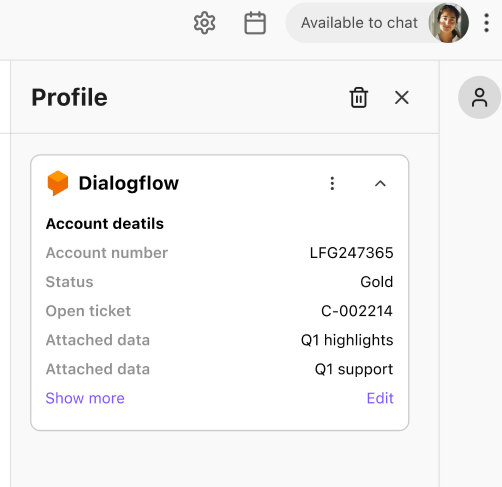
Task: Click the Q1 support attached data
Action: pos(354,369)
